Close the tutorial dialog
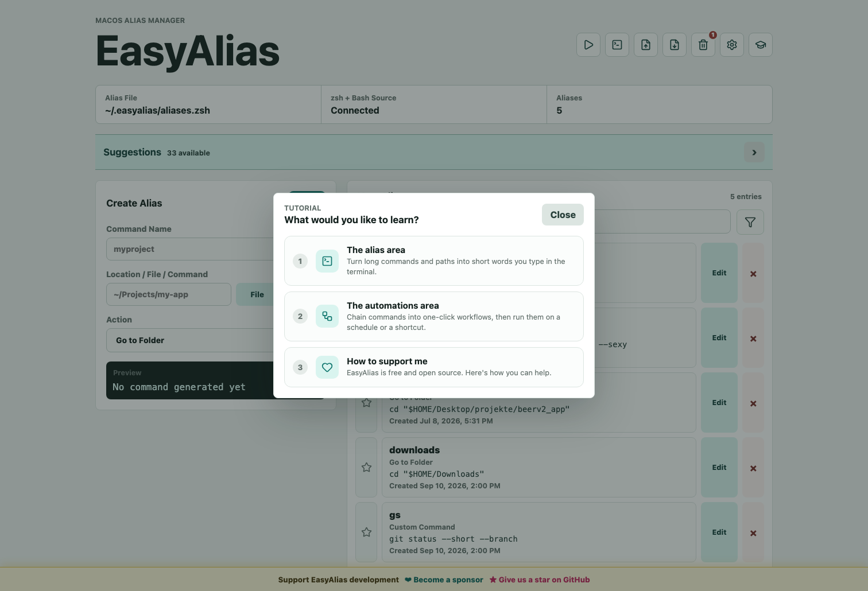This screenshot has width=868, height=591. (x=563, y=215)
